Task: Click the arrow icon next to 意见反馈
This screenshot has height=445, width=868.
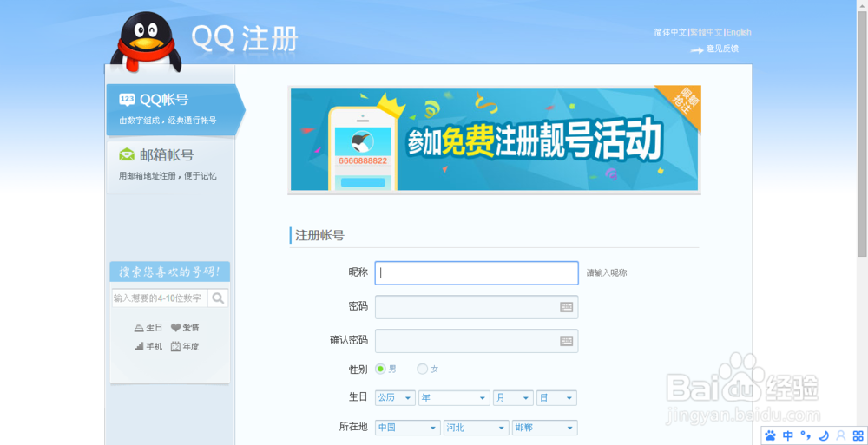Action: [x=696, y=49]
